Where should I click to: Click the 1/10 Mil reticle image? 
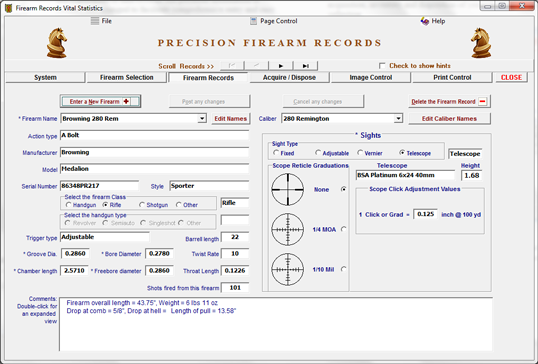click(288, 270)
